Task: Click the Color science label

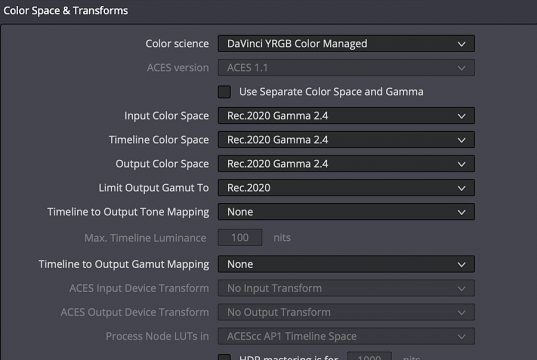Action: coord(177,44)
